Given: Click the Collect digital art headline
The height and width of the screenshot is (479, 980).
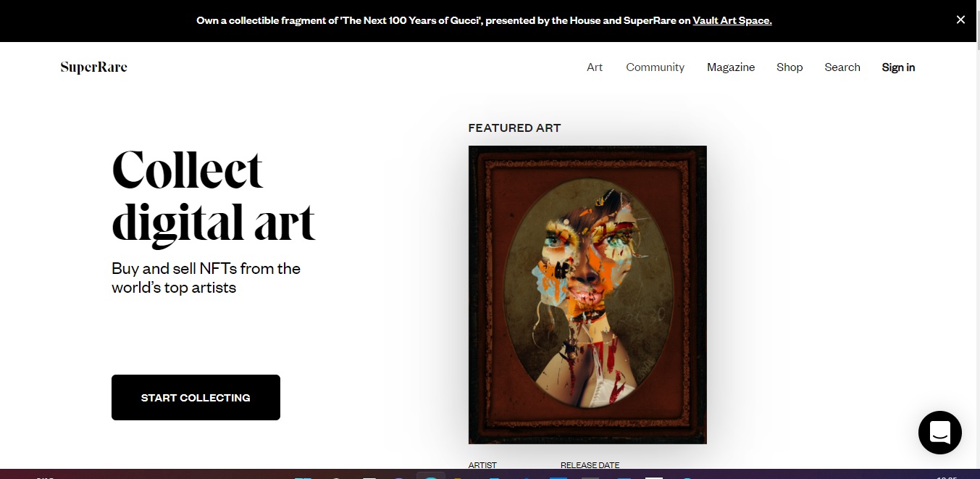Looking at the screenshot, I should pos(214,195).
